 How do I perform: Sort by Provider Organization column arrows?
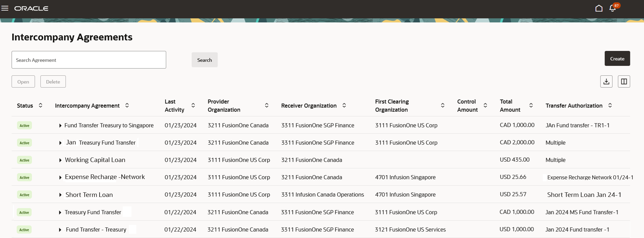pos(267,105)
